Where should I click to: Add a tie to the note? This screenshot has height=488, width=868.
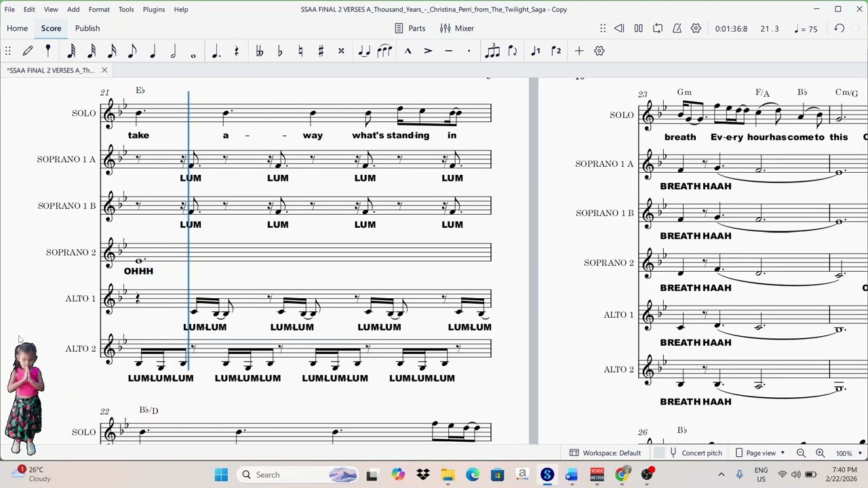pos(364,51)
